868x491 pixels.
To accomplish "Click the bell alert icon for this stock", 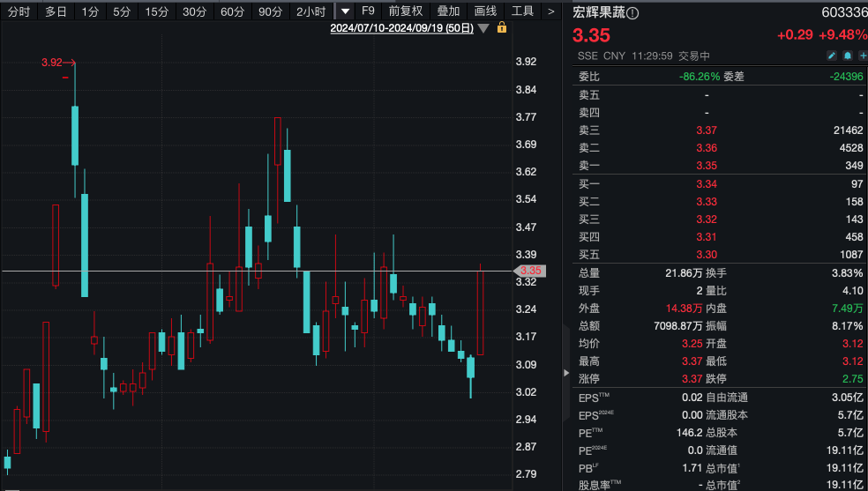I will [x=846, y=56].
